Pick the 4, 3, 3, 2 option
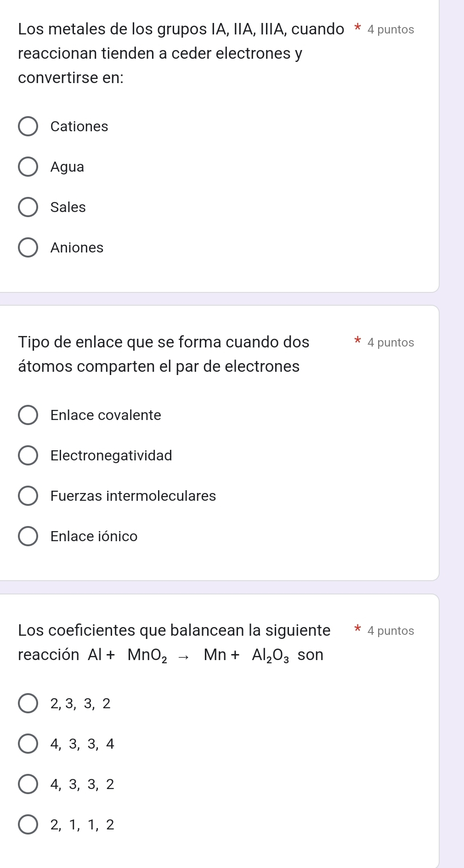 pos(28,784)
